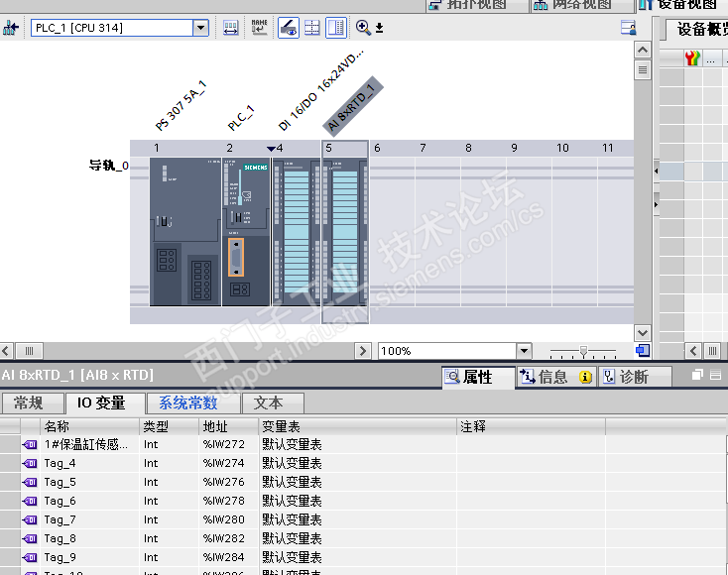Viewport: 728px width, 575px height.
Task: Click the NAME module labels icon
Action: [259, 28]
